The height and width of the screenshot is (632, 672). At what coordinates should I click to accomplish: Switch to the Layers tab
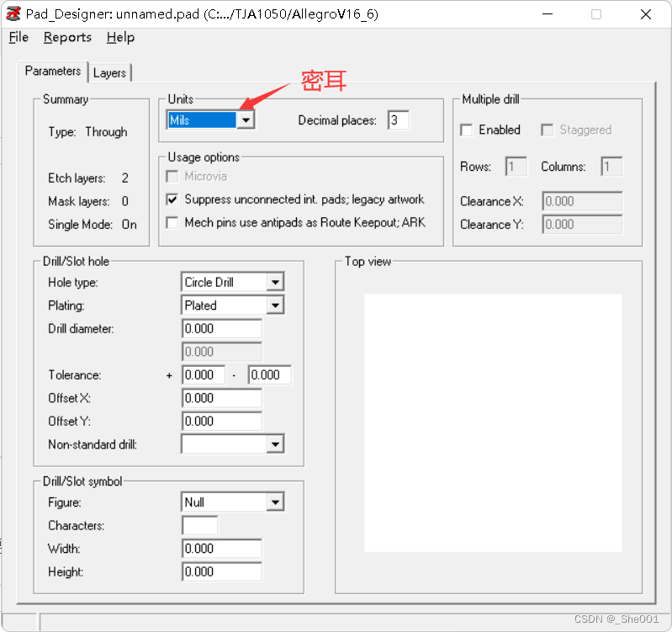click(x=109, y=73)
